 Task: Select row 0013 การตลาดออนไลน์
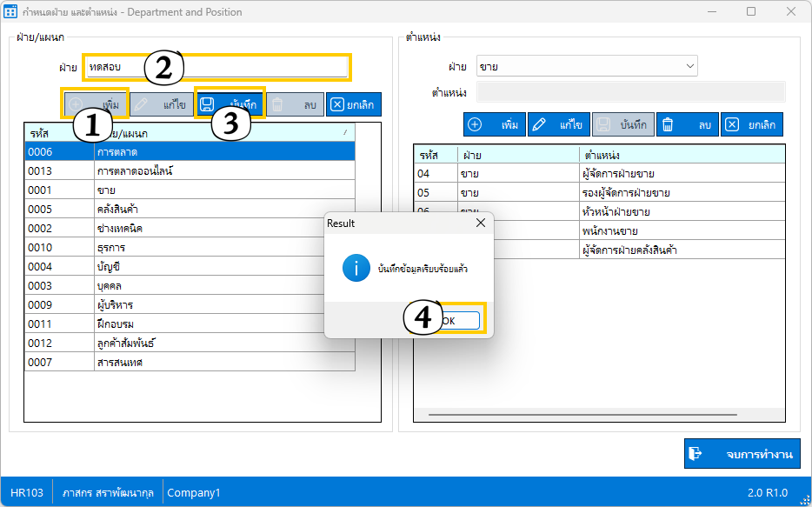point(189,171)
